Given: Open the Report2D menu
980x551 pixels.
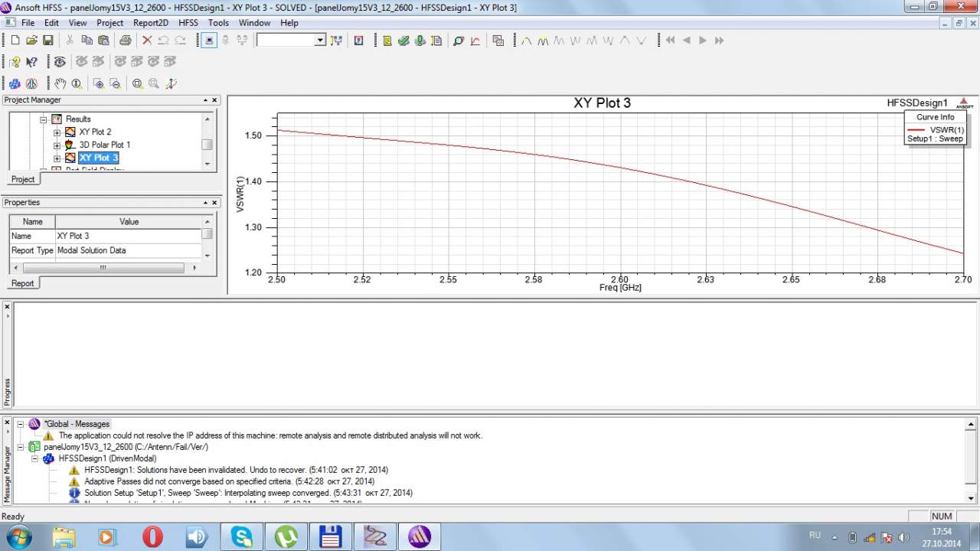Looking at the screenshot, I should click(x=150, y=23).
